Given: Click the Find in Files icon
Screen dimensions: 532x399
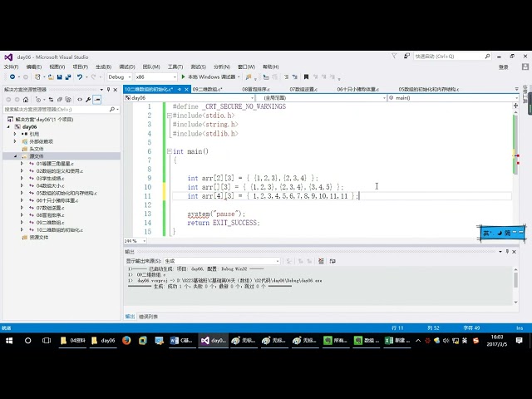Looking at the screenshot, I should pyautogui.click(x=249, y=77).
